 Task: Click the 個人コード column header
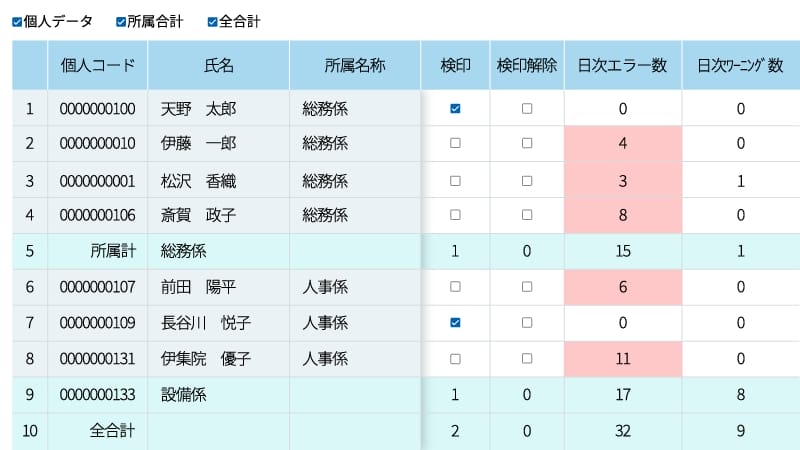pos(97,66)
